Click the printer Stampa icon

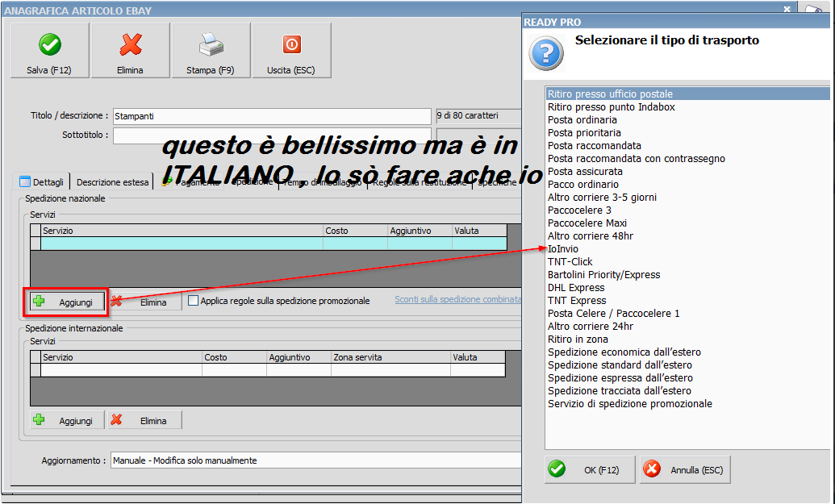(x=211, y=44)
